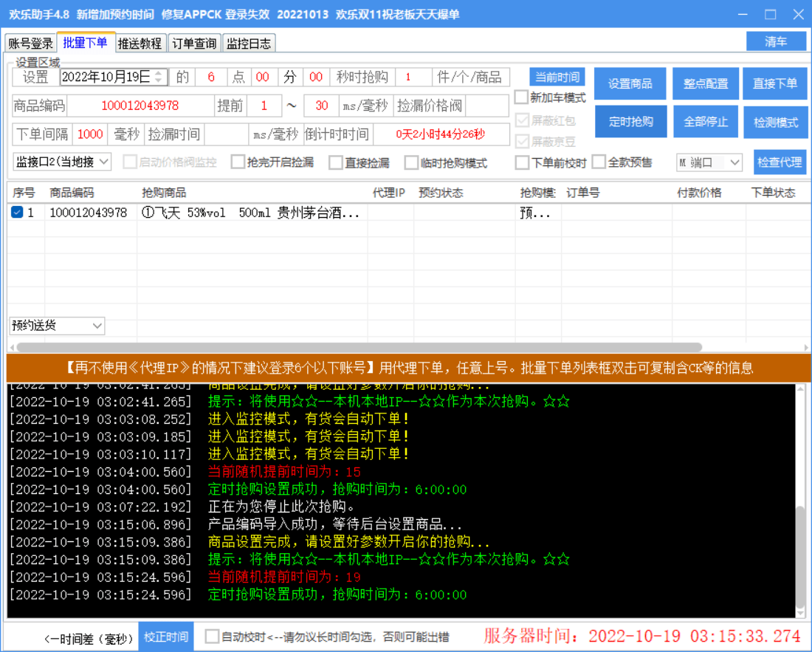
Task: Click the 清车 button
Action: (x=776, y=42)
